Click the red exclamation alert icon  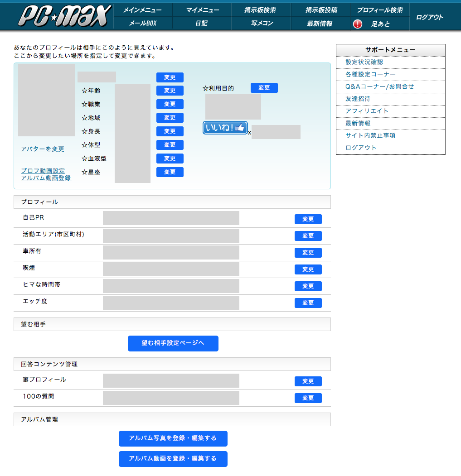tap(357, 24)
